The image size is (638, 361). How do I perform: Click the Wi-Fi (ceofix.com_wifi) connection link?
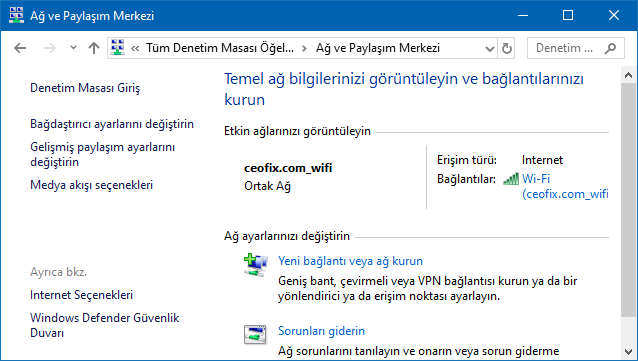pos(565,186)
